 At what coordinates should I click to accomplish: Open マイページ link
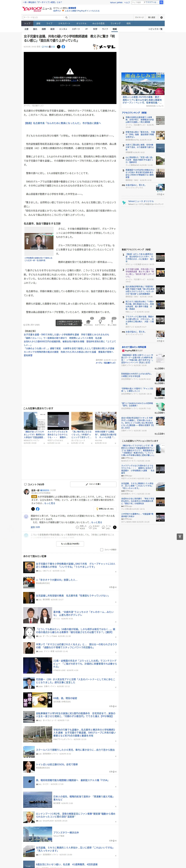(139, 18)
